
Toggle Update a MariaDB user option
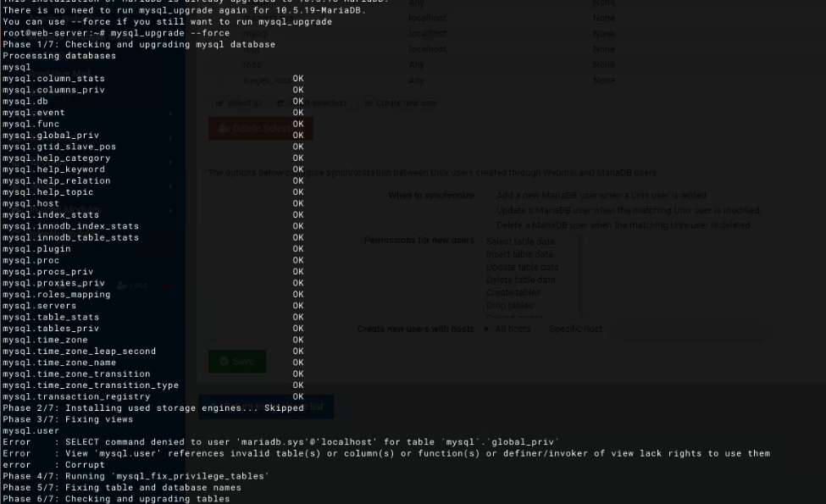tap(629, 210)
